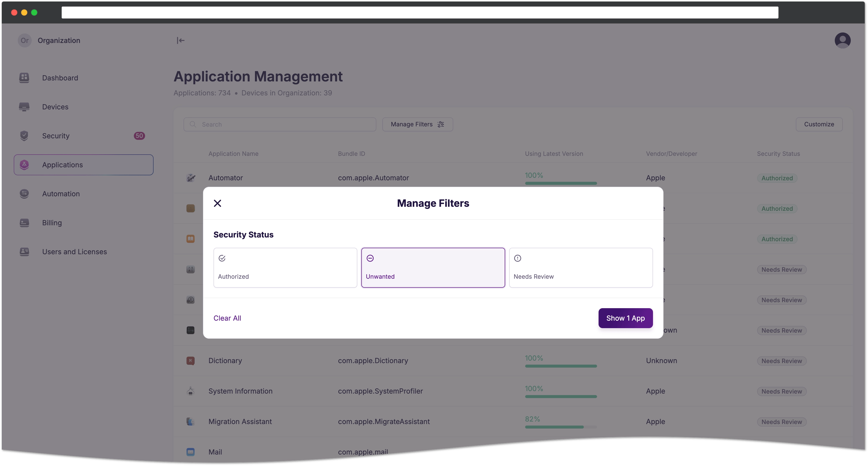Screen dimensions: 868x466
Task: Click the browser address bar
Action: [x=420, y=12]
